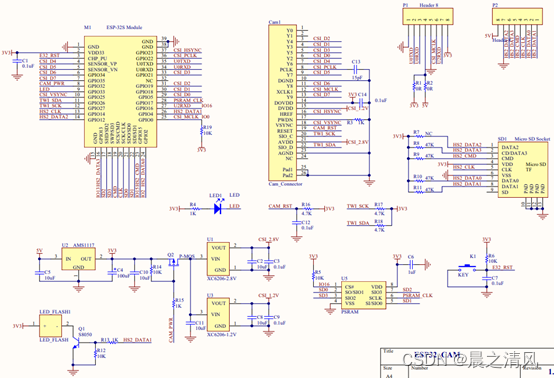Click the '100uF' value of C4
Image resolution: width=554 pixels, height=378 pixels.
point(123,276)
